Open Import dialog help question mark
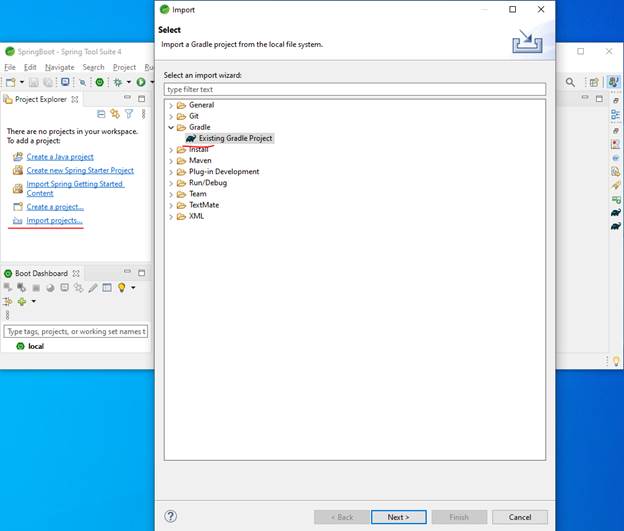 (x=171, y=516)
